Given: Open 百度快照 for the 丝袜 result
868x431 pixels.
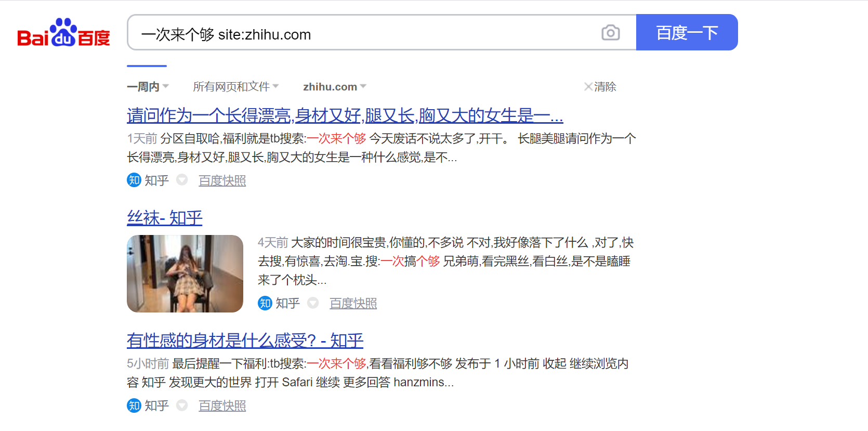Looking at the screenshot, I should pos(353,303).
